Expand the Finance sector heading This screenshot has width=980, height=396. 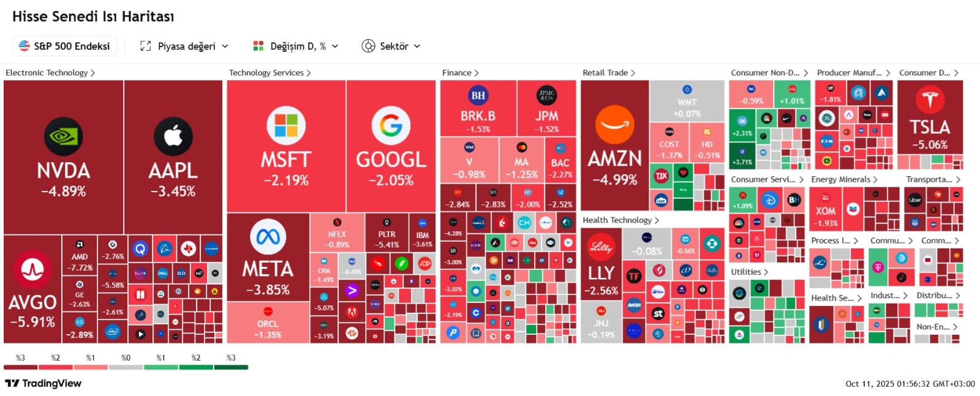tap(460, 72)
